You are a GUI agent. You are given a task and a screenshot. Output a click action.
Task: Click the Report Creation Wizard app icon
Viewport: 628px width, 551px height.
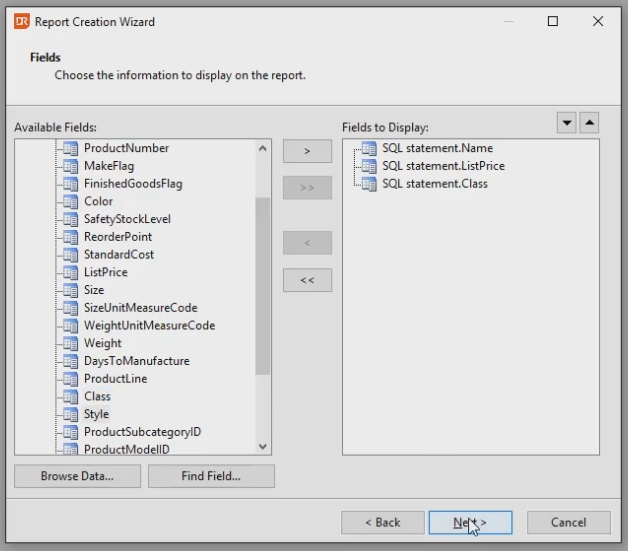coord(21,21)
